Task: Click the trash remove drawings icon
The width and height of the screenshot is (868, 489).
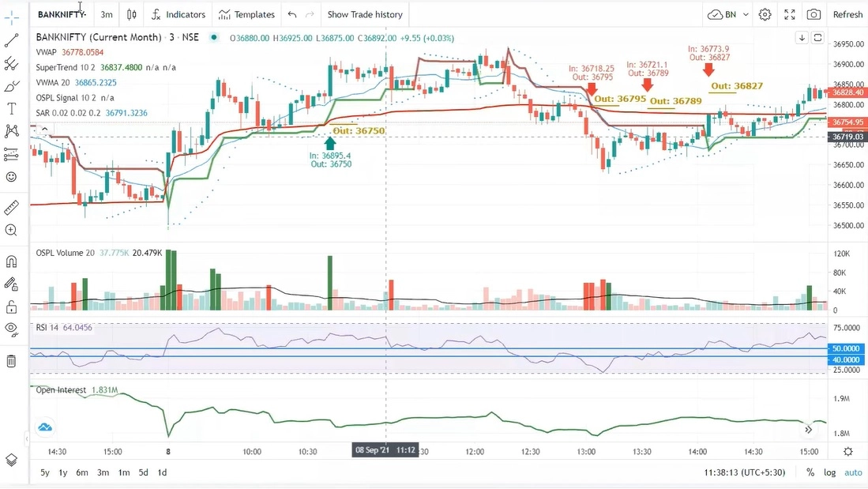Action: click(x=12, y=361)
